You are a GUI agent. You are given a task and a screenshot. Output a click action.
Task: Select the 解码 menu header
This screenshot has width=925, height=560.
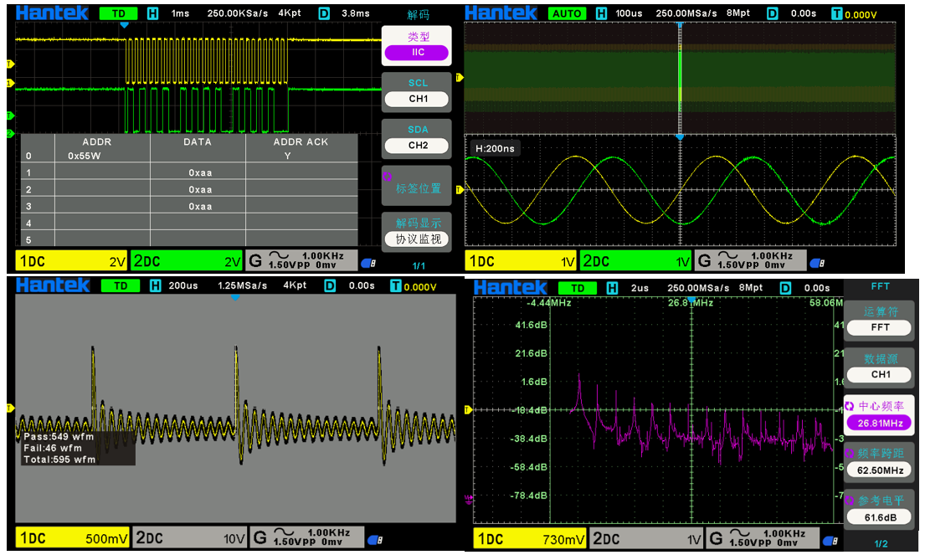click(x=417, y=14)
